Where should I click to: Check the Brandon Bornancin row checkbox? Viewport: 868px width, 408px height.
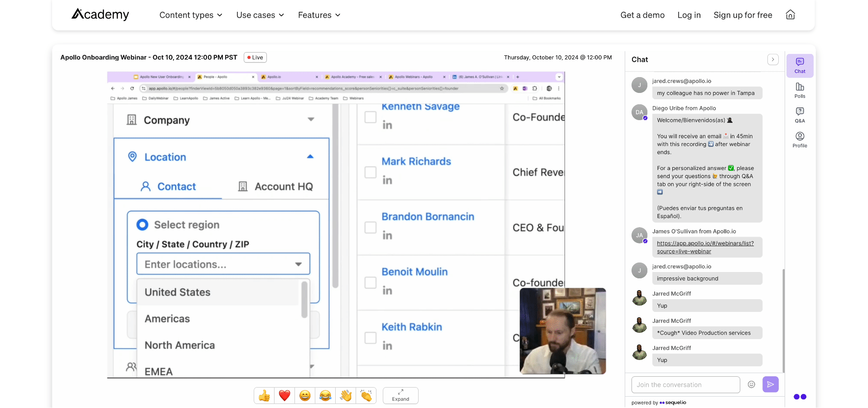371,228
